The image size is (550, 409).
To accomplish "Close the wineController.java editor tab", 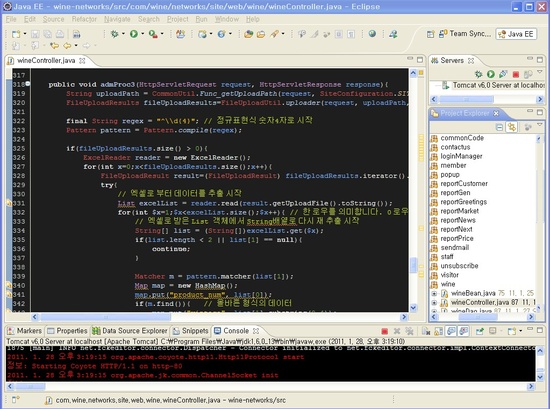I will pyautogui.click(x=82, y=61).
